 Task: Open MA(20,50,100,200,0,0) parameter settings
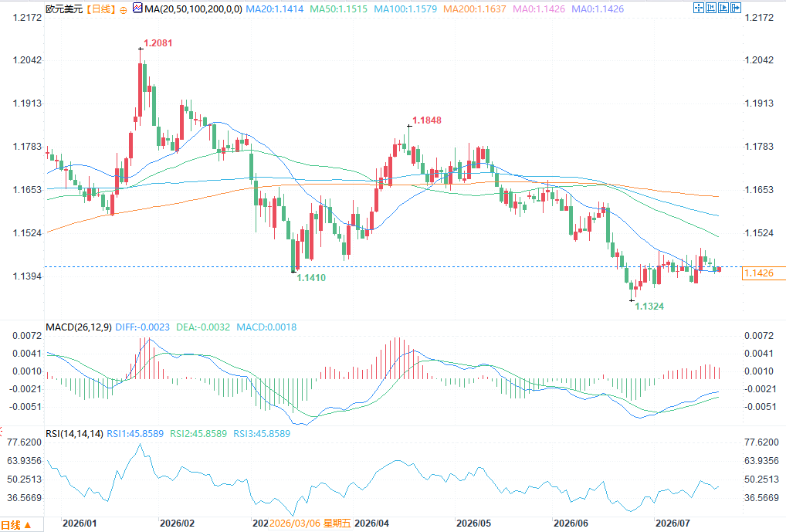(x=194, y=9)
